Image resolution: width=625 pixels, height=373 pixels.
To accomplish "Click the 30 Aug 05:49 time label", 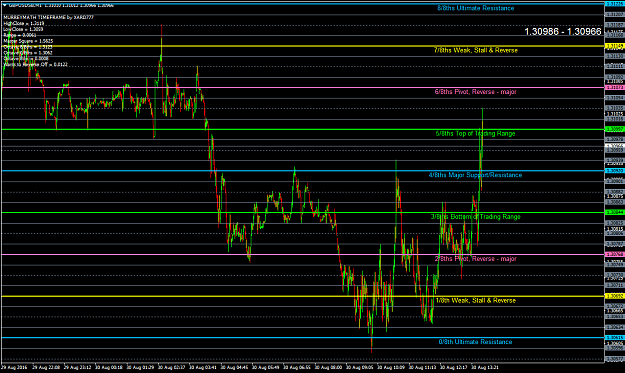I will 266,367.
